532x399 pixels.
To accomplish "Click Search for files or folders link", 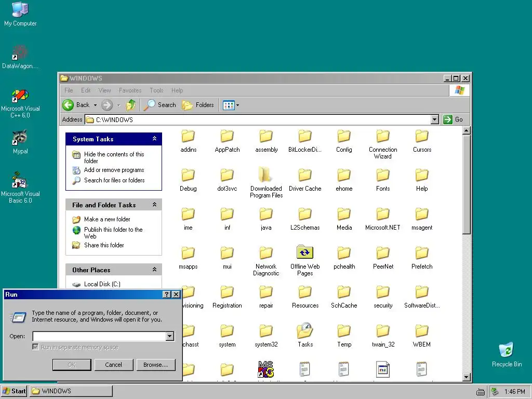I will pos(114,180).
